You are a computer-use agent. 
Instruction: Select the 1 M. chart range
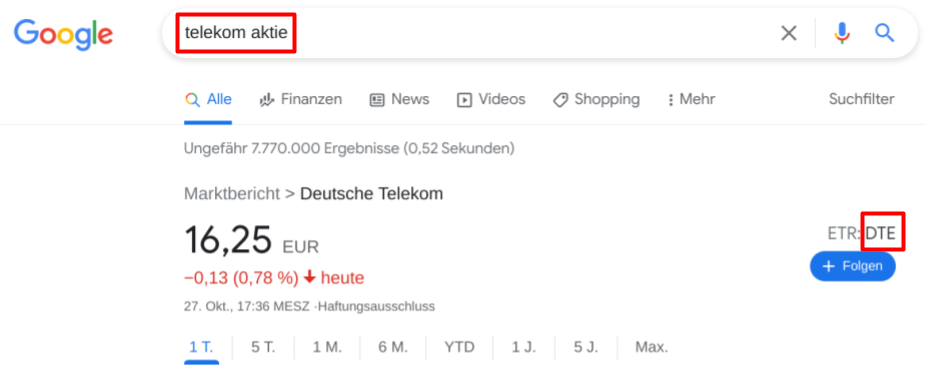(x=327, y=347)
